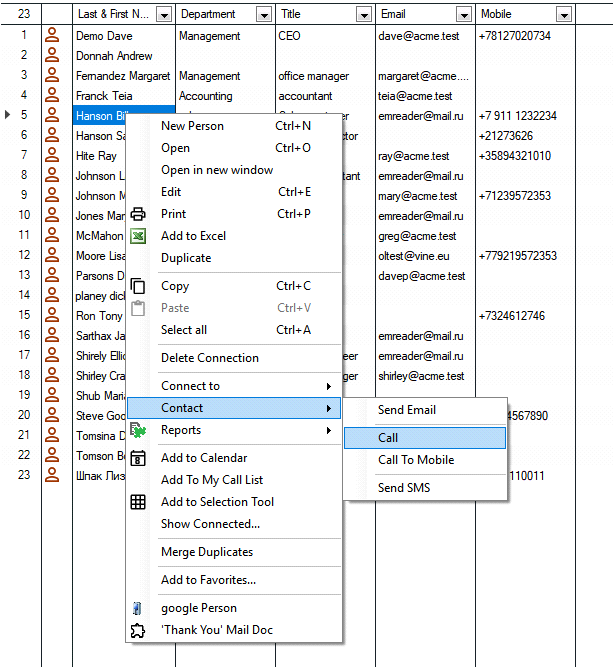Click the Reports puzzle icon
Image resolution: width=613 pixels, height=667 pixels.
pyautogui.click(x=138, y=430)
